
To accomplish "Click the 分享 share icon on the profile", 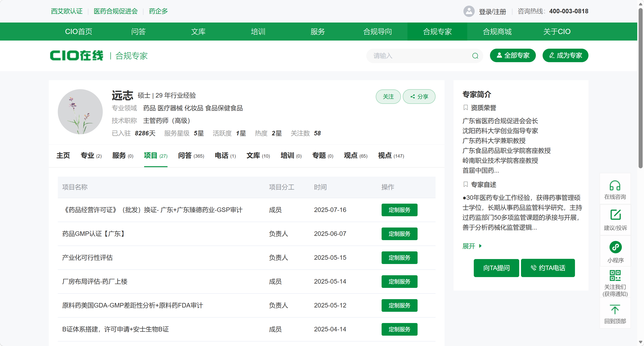I will pyautogui.click(x=413, y=97).
